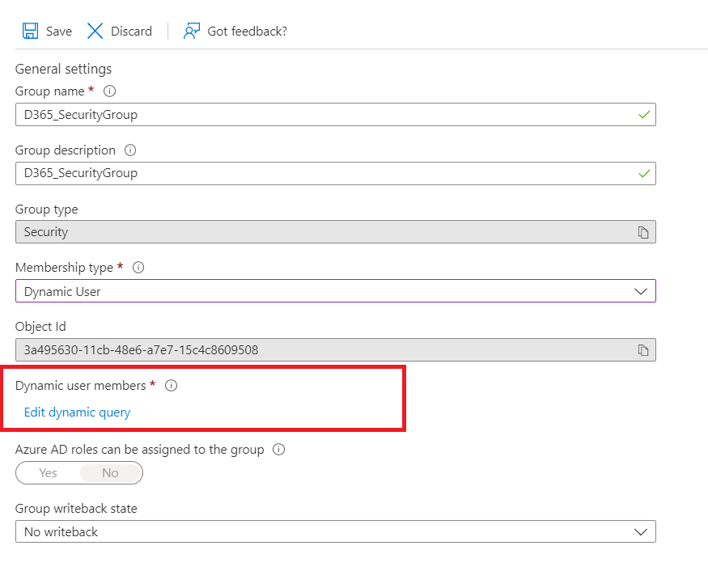Screen dimensions: 708x588
Task: Select No for Azure AD roles assignment
Action: pos(110,473)
